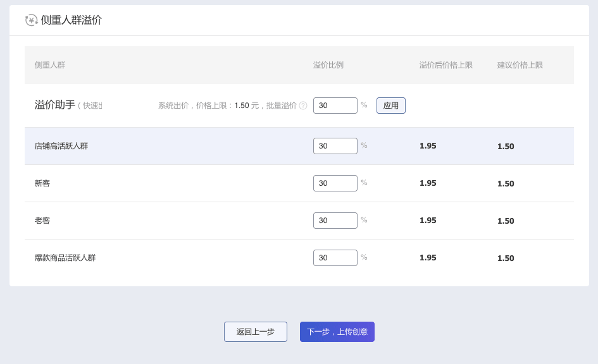Click the 侧重人群溢价 section title
Screen dimensions: 598x364
72,20
